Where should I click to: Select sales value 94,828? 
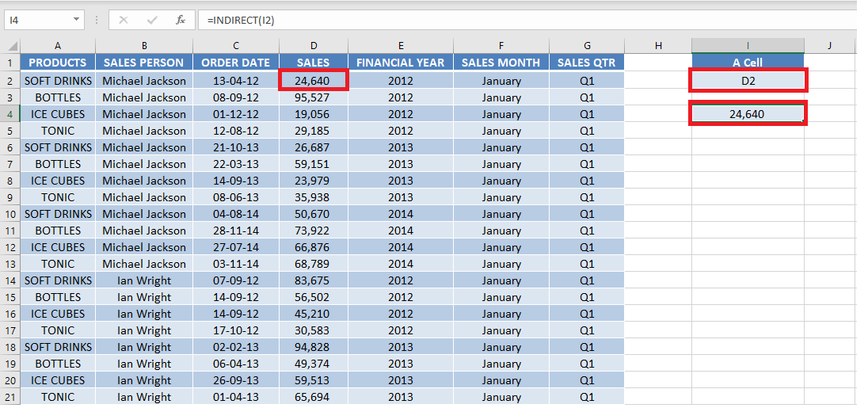point(314,346)
